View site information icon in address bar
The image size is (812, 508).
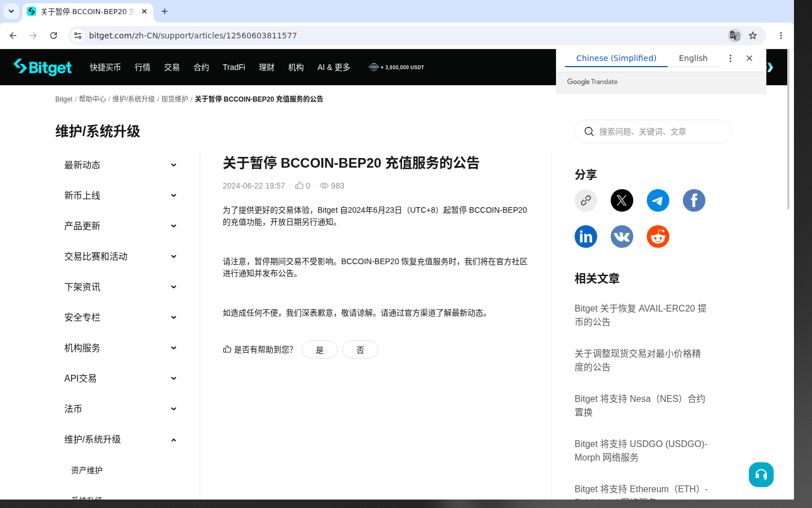[x=78, y=36]
